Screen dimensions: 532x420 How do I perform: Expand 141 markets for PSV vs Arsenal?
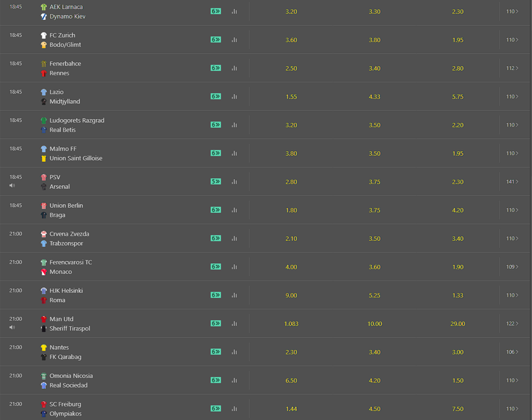pyautogui.click(x=512, y=181)
